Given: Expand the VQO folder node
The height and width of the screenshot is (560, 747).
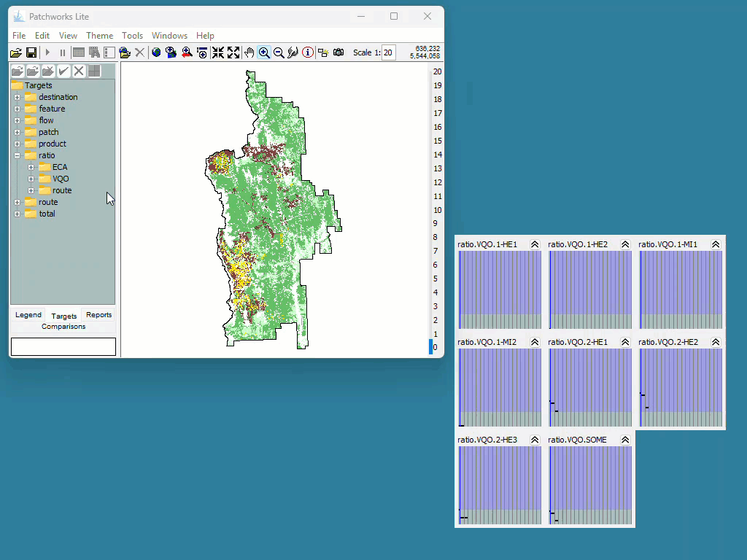Looking at the screenshot, I should tap(31, 179).
